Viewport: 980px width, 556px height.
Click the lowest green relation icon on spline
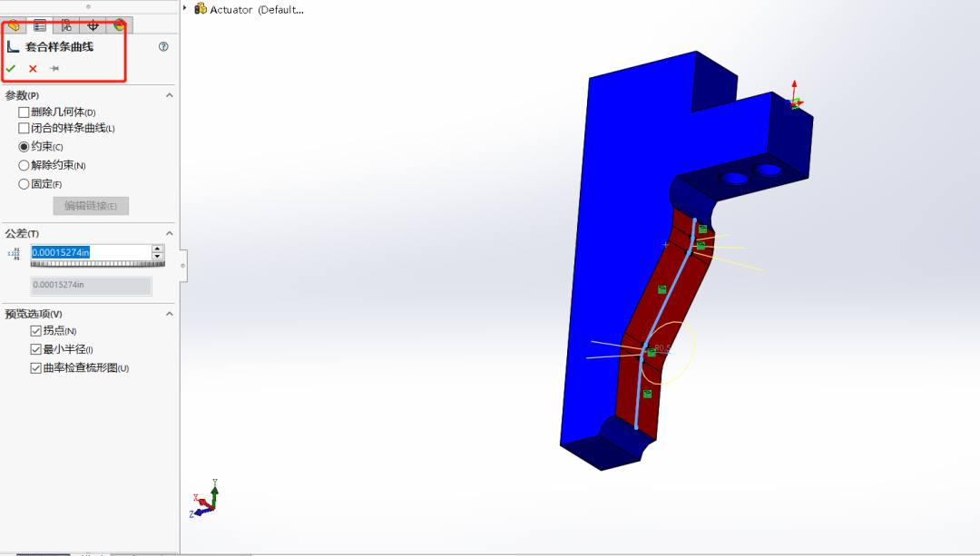pyautogui.click(x=648, y=395)
